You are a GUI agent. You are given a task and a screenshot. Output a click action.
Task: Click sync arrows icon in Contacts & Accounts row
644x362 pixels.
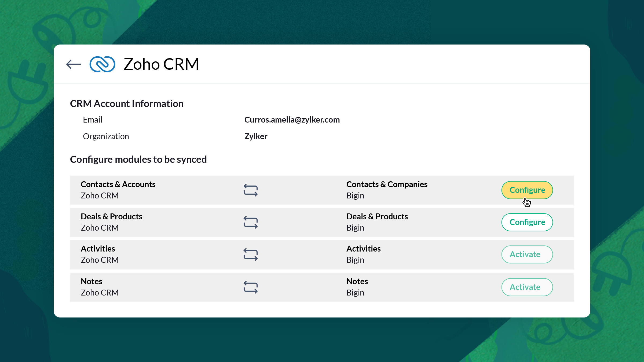coord(251,190)
